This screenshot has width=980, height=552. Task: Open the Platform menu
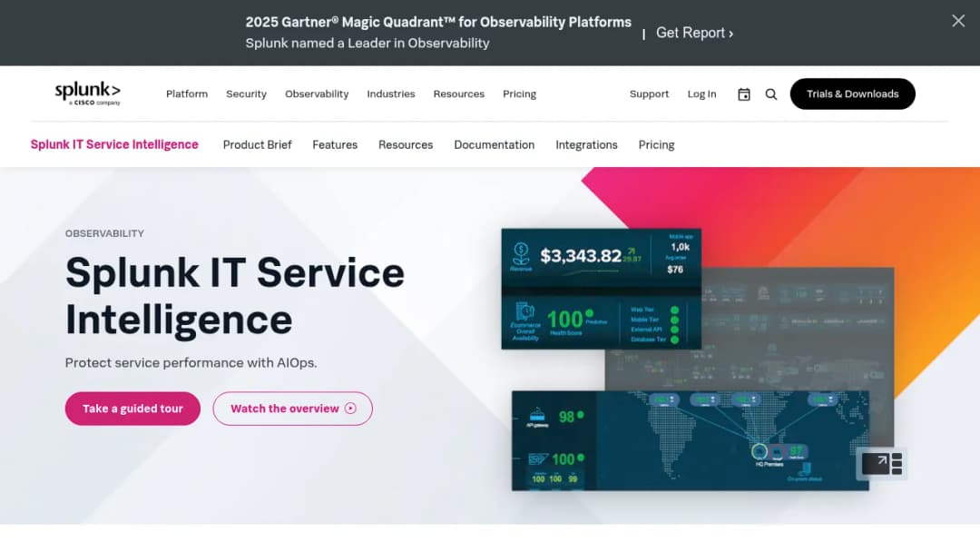187,94
